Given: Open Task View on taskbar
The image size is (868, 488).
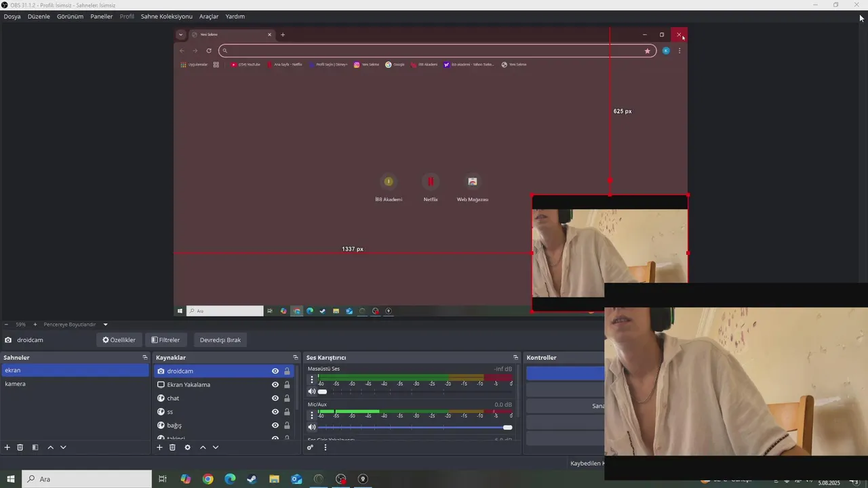Looking at the screenshot, I should (163, 479).
